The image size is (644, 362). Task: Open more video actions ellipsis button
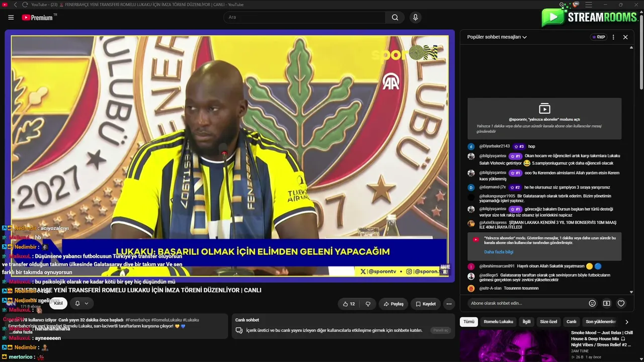pos(449,304)
